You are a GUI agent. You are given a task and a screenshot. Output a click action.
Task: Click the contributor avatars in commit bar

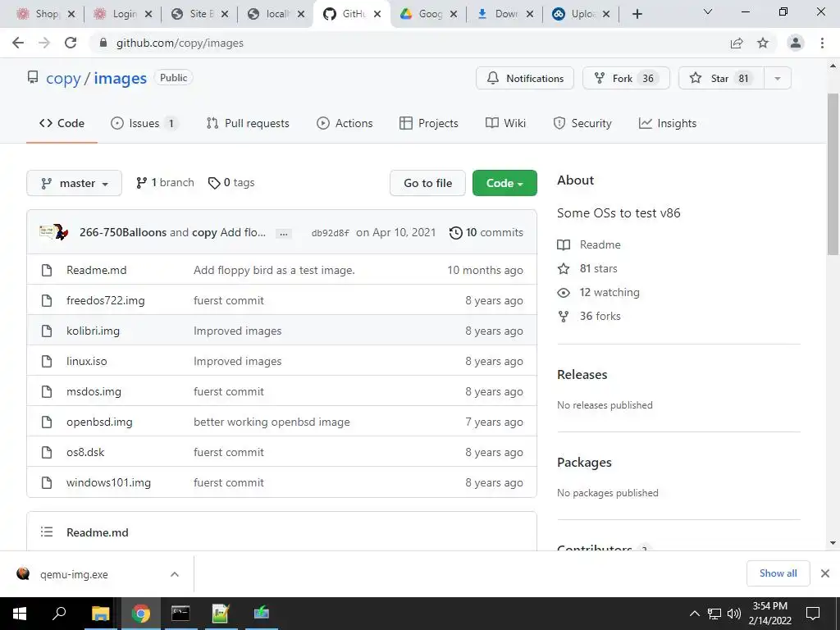click(x=54, y=232)
